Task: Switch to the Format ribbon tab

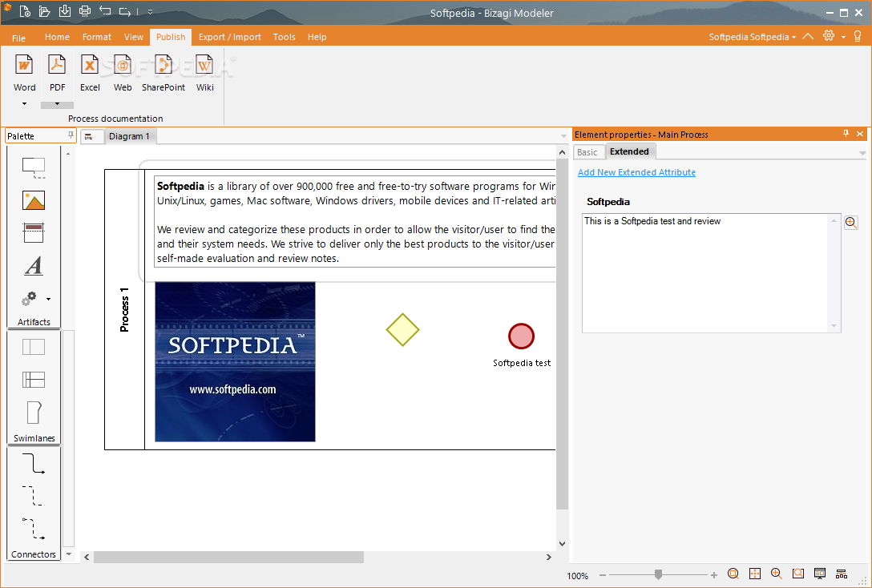Action: tap(97, 37)
